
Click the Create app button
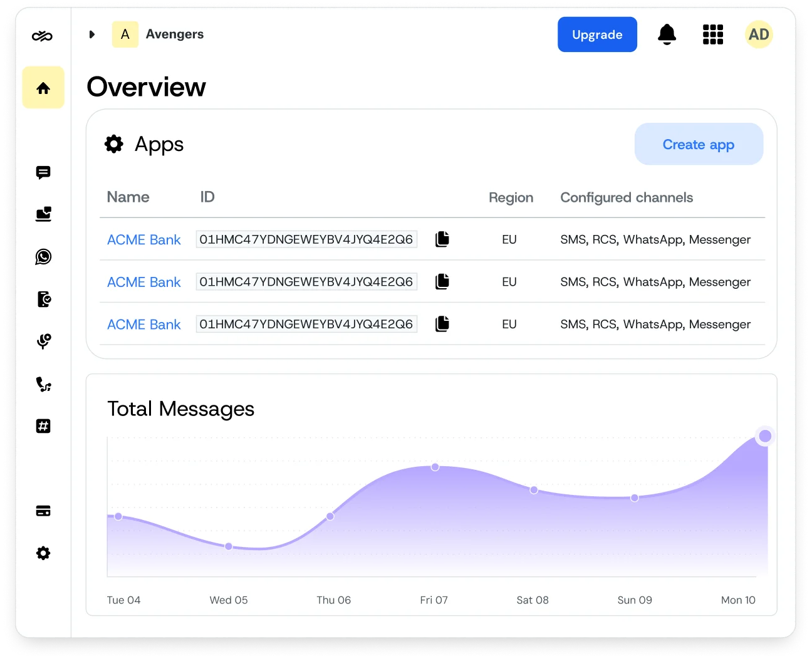[699, 144]
